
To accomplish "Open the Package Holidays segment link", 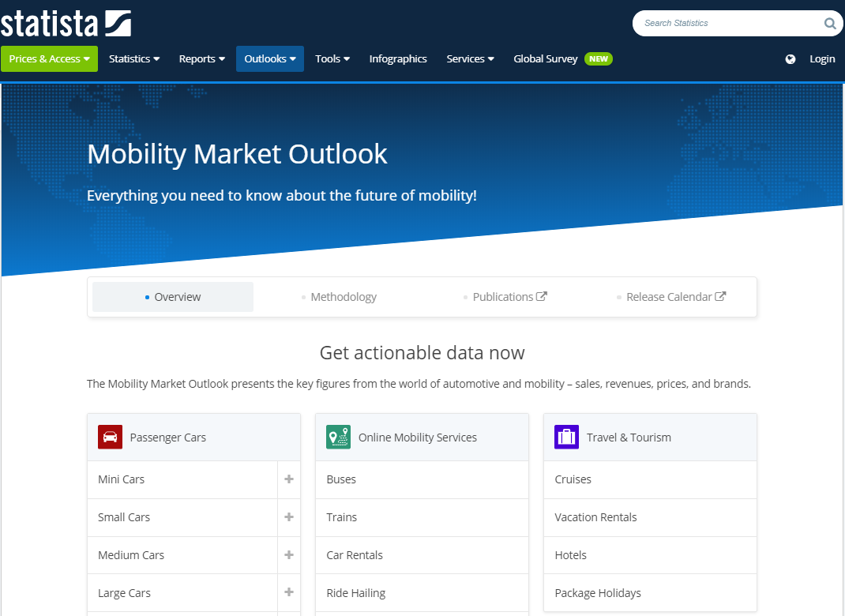I will 650,592.
